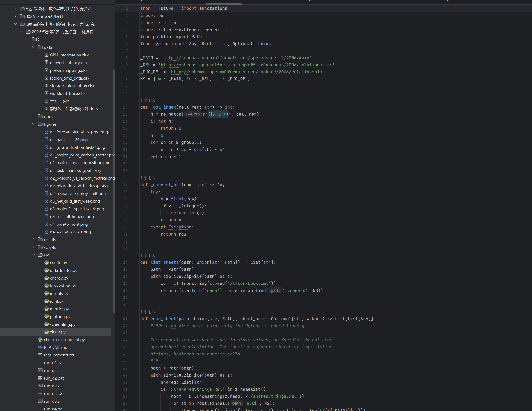
Task: Open q3_soc_full_horizon.png
Action: [x=72, y=217]
